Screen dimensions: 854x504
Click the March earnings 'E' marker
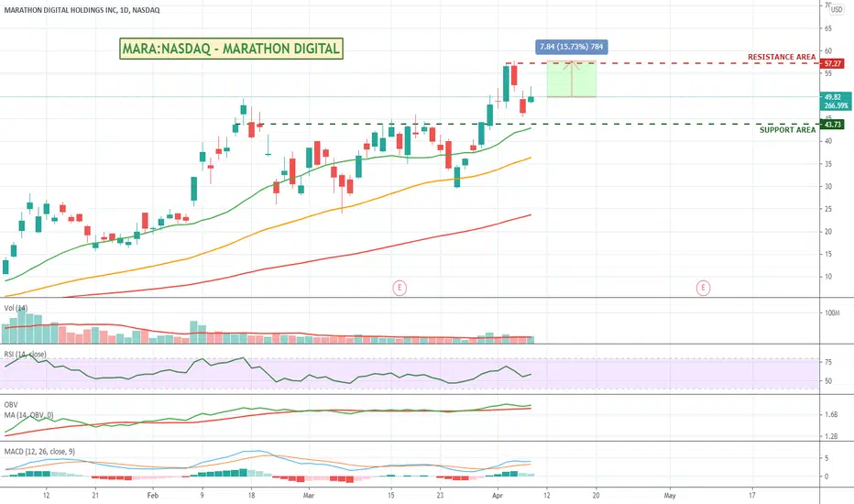[x=400, y=288]
